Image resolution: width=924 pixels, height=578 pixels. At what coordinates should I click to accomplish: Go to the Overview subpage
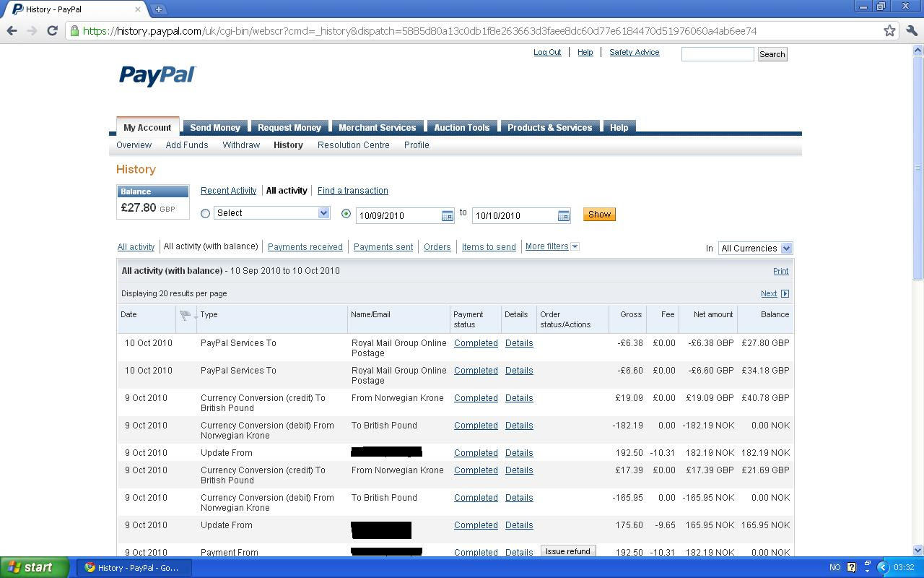(134, 145)
